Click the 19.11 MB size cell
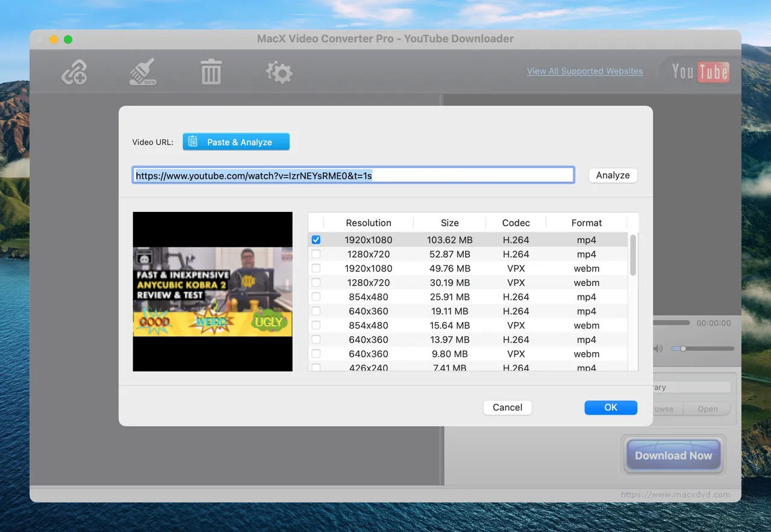 click(x=449, y=311)
